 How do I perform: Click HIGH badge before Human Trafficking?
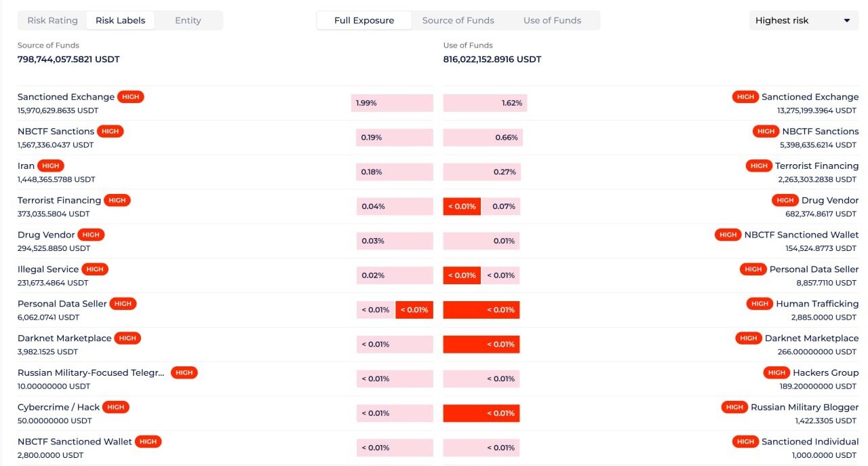[x=759, y=304]
